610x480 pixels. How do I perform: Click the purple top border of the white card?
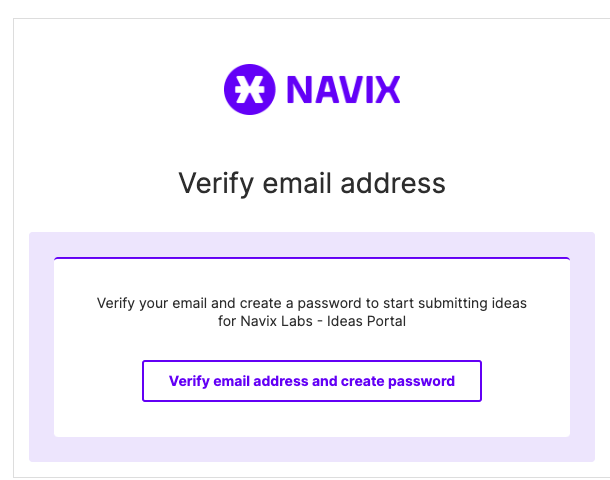click(312, 258)
